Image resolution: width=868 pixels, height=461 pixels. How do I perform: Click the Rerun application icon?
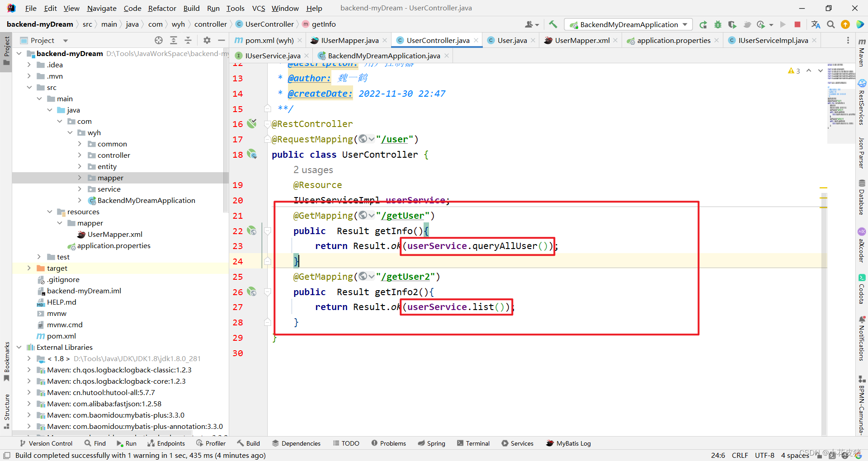coord(703,24)
